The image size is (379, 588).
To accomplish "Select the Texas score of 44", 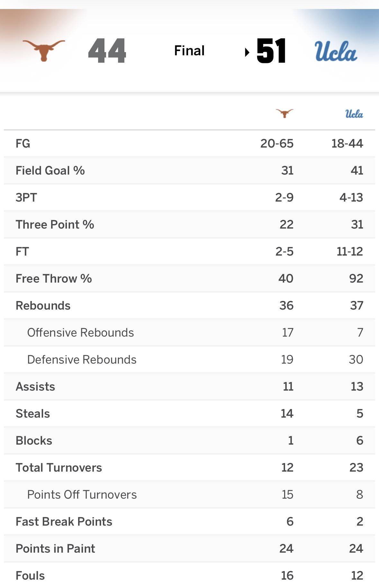I will pyautogui.click(x=107, y=51).
